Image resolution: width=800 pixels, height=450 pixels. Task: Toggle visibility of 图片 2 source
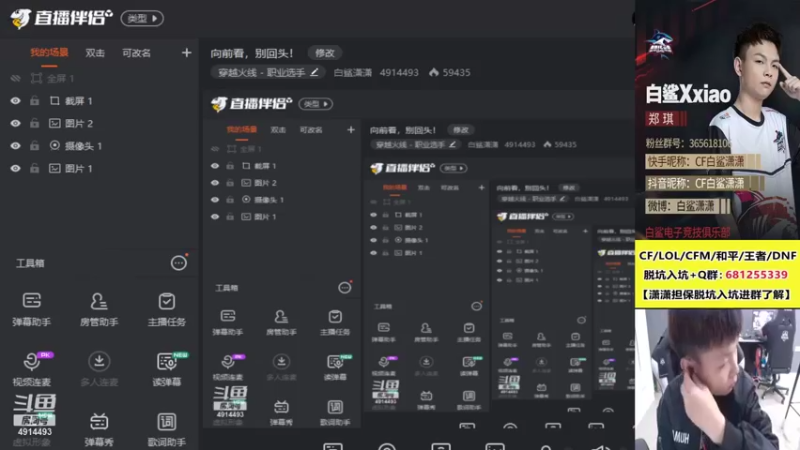click(x=15, y=123)
